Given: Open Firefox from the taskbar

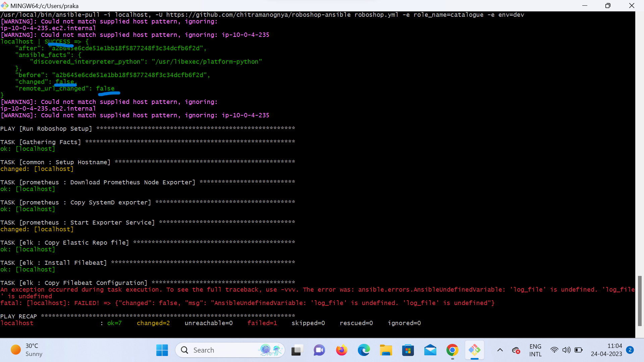Looking at the screenshot, I should click(x=341, y=350).
